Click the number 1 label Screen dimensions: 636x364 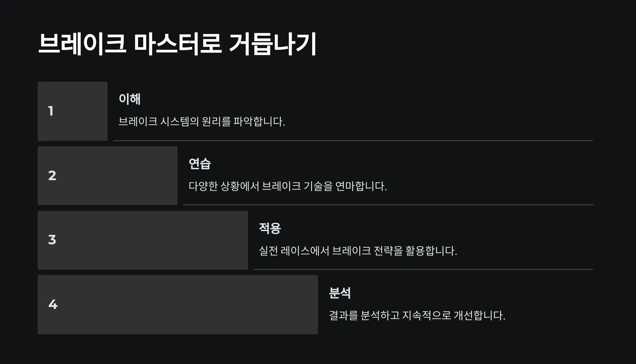click(51, 111)
